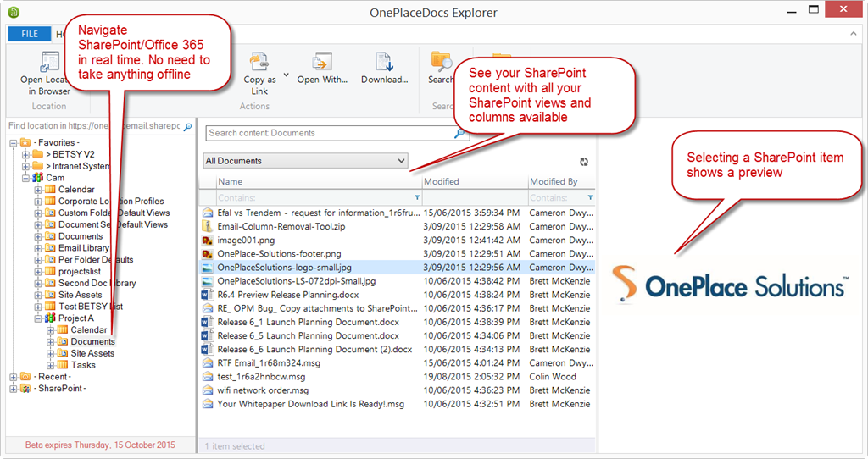Click the Copy as Link icon
This screenshot has height=459, width=868.
(259, 61)
